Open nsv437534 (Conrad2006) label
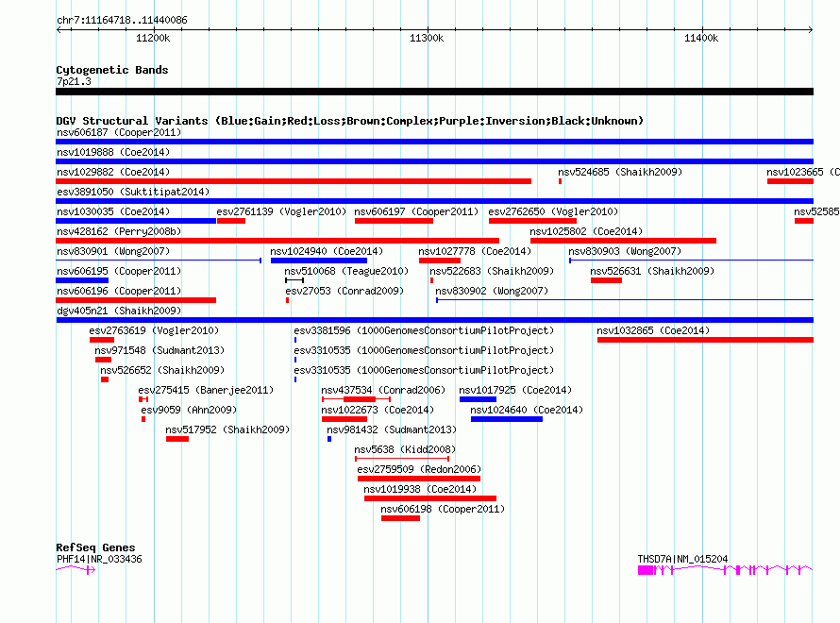840x623 pixels. click(x=383, y=390)
